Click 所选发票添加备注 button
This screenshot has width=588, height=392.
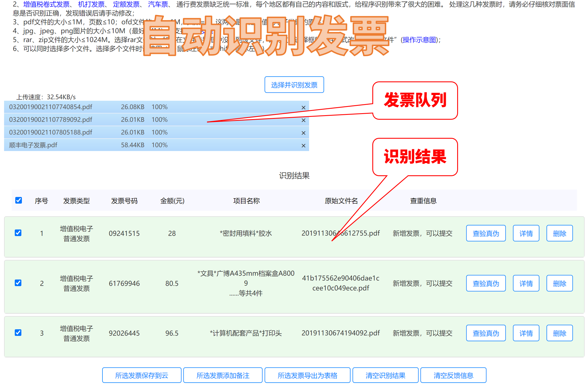point(223,375)
